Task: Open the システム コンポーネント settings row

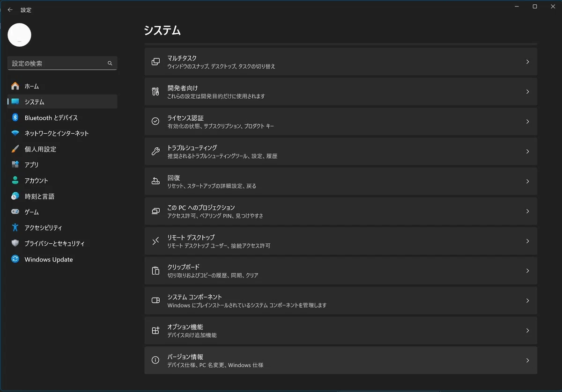Action: pos(340,300)
